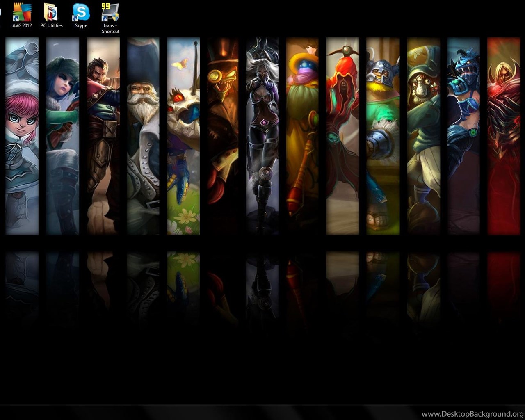Click the blonde man in red panel
The image size is (525, 420).
(504, 135)
